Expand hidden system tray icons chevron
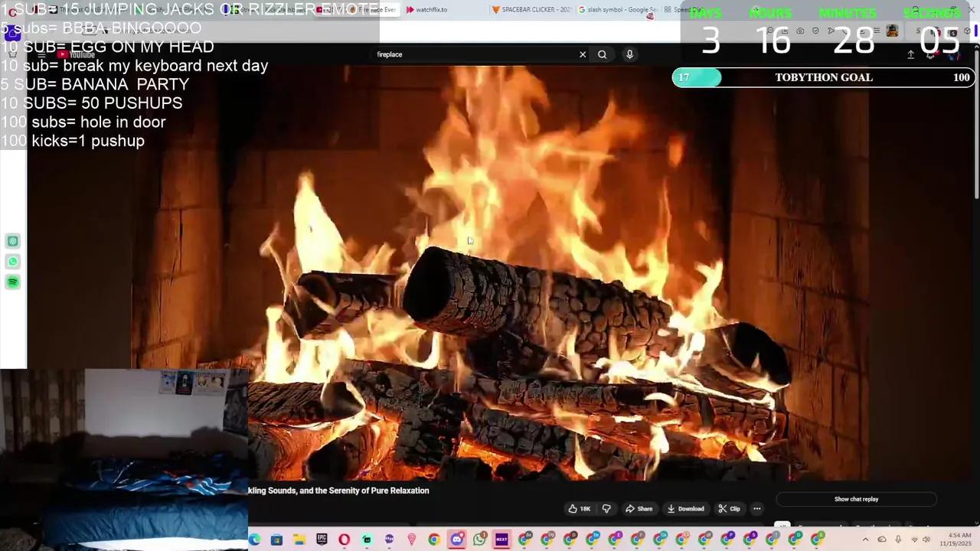Image resolution: width=980 pixels, height=551 pixels. click(x=865, y=540)
